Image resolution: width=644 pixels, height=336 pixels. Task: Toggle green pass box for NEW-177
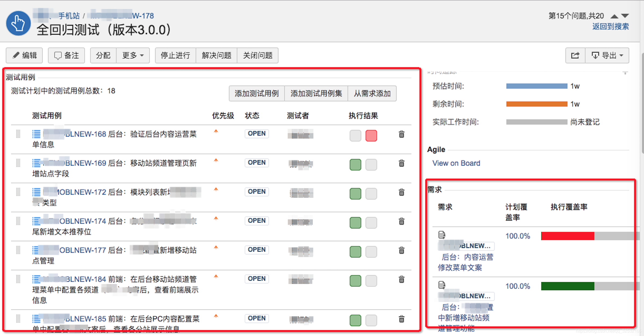pyautogui.click(x=355, y=252)
